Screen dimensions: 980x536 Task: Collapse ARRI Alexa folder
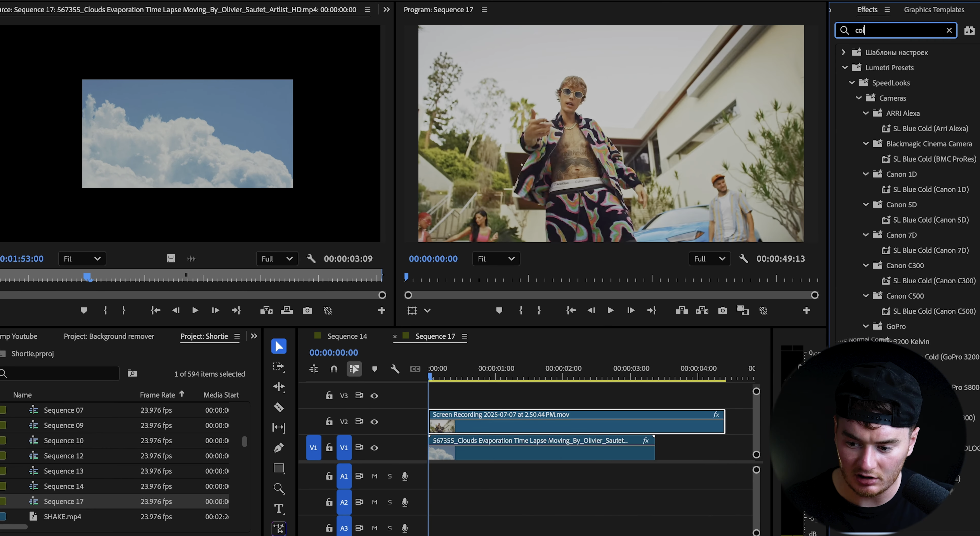pos(866,113)
